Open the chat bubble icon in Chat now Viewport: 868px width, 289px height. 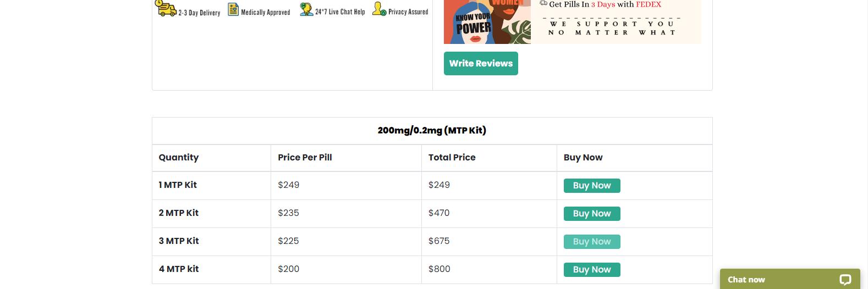click(x=845, y=280)
